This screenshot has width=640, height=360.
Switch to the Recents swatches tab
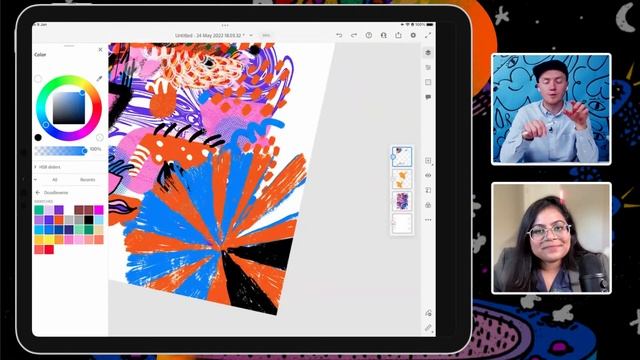point(87,180)
